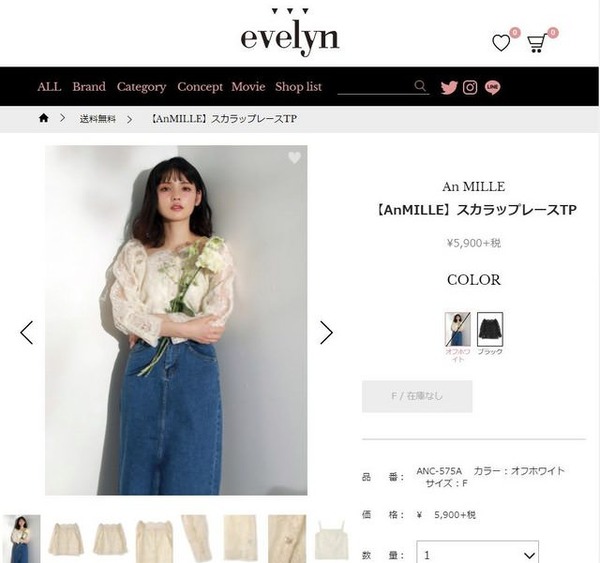This screenshot has height=563, width=600.
Task: Open the Category menu
Action: (x=141, y=87)
